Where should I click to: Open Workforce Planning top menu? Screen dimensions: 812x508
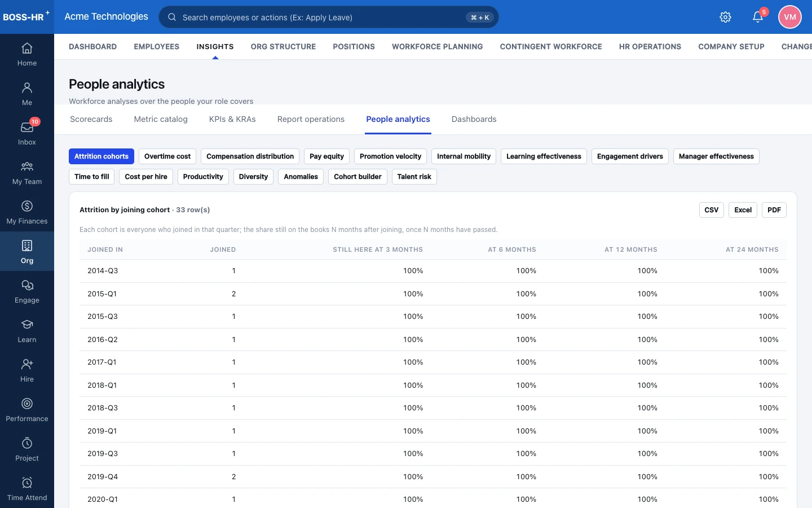click(x=438, y=47)
